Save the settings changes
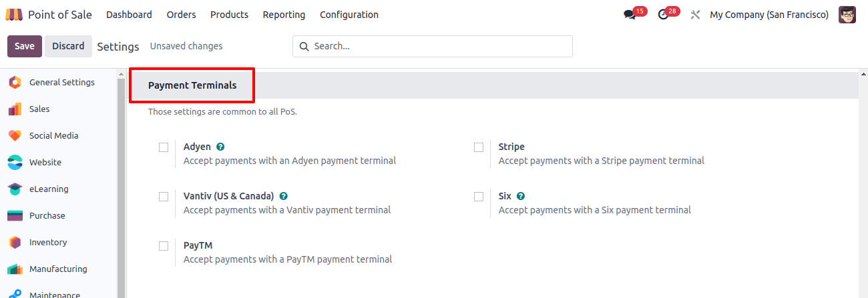 coord(25,46)
